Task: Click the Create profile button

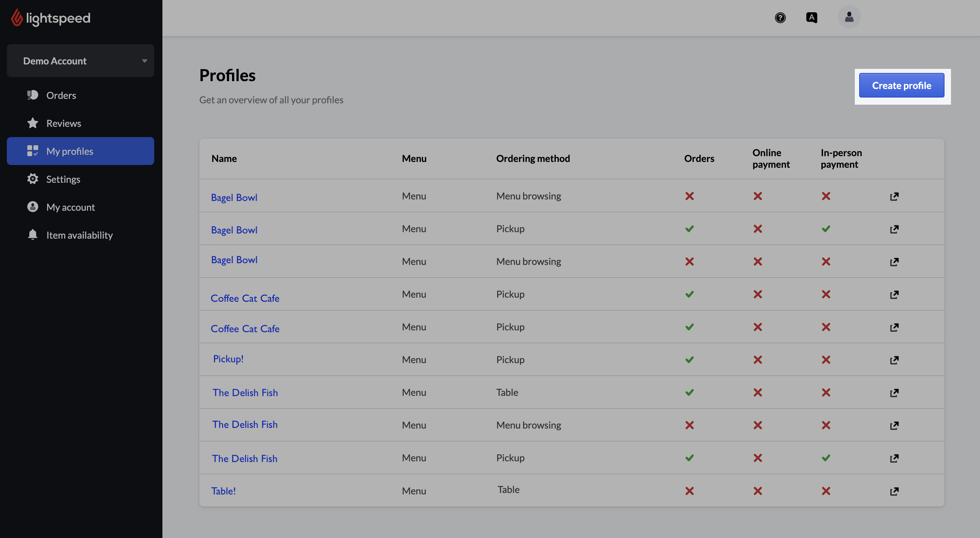Action: click(x=901, y=86)
